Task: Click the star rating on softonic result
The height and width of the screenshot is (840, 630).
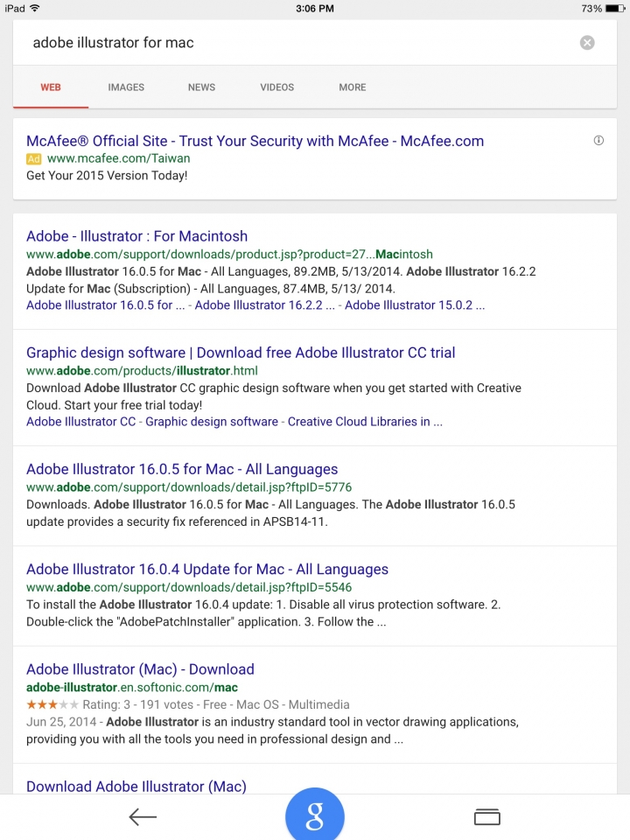Action: click(52, 704)
